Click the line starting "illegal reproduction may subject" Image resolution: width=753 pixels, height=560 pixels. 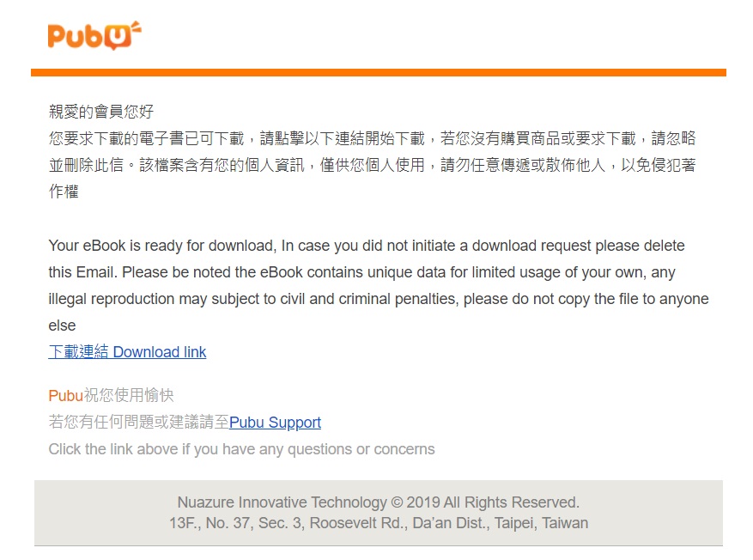tap(379, 299)
